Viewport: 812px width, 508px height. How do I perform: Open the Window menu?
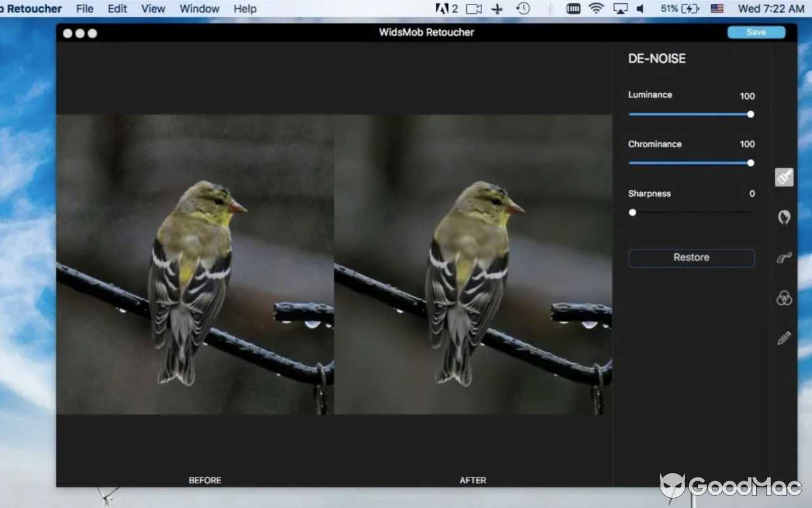(199, 8)
